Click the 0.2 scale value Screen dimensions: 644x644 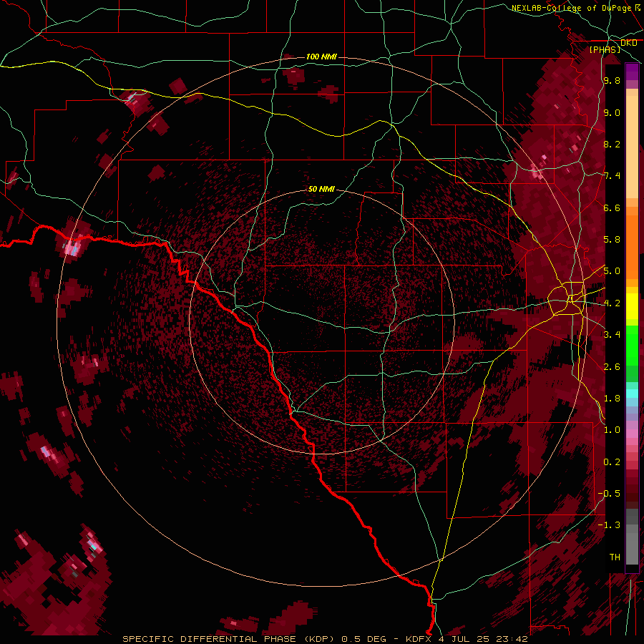coord(612,462)
